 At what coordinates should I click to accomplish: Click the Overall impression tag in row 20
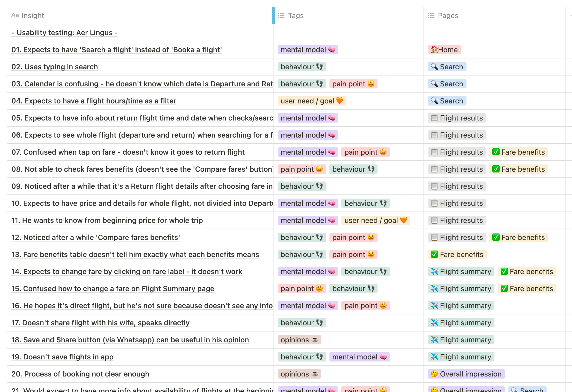coord(466,374)
